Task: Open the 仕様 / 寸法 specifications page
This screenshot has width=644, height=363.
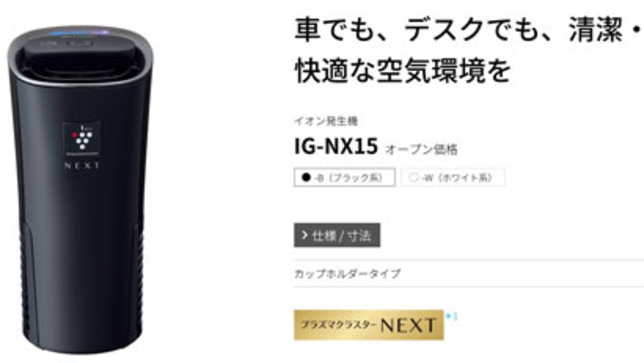Action: 337,236
